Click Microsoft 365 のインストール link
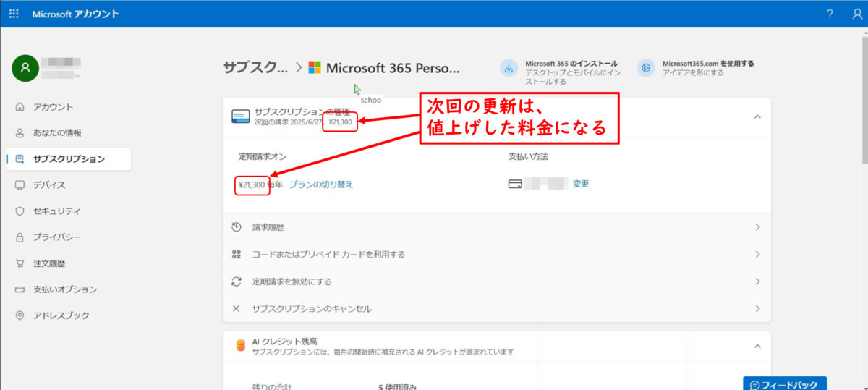 (571, 63)
